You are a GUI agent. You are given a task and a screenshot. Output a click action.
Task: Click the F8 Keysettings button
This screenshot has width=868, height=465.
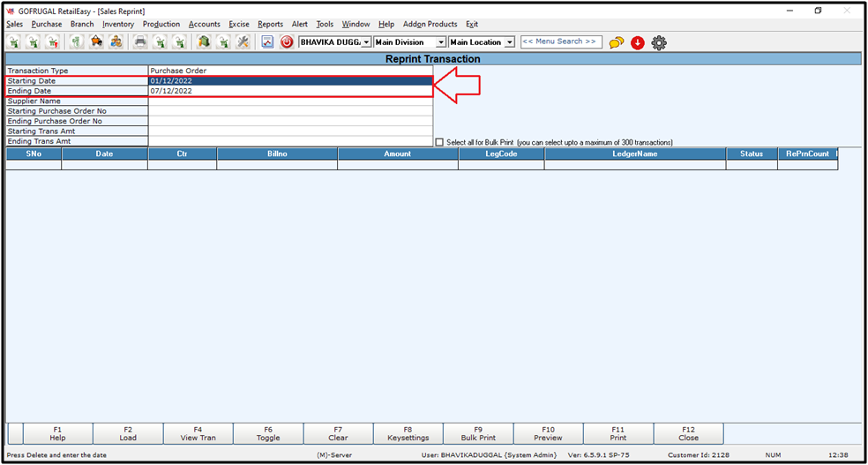coord(408,433)
